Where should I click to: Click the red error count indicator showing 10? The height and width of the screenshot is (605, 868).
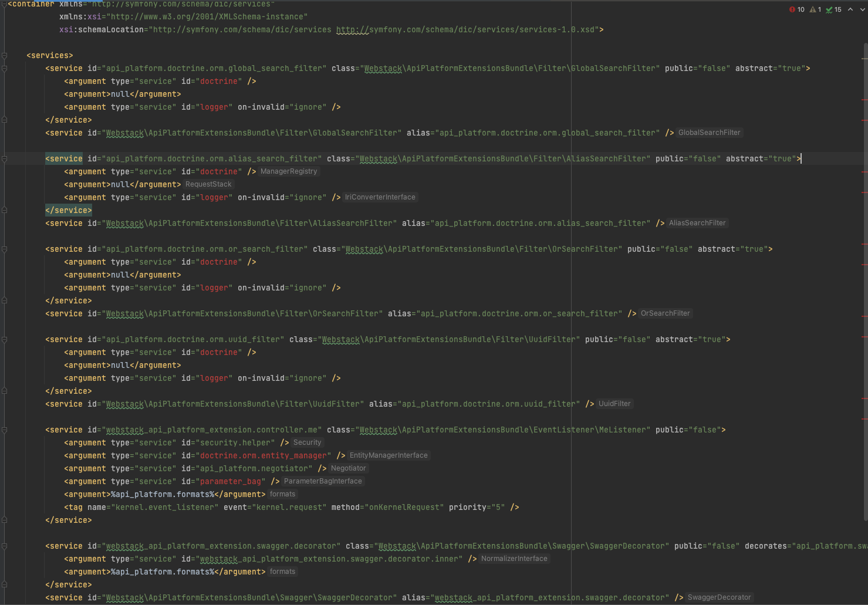[796, 9]
